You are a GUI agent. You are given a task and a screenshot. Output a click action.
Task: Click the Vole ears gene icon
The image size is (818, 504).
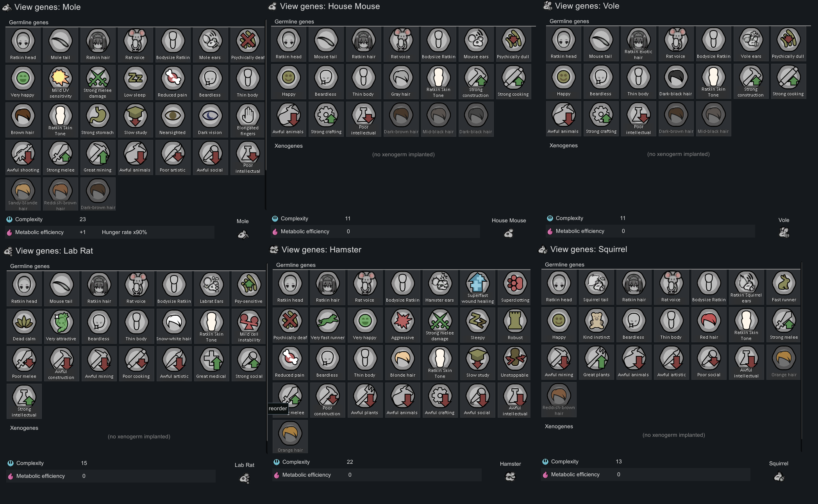(751, 40)
